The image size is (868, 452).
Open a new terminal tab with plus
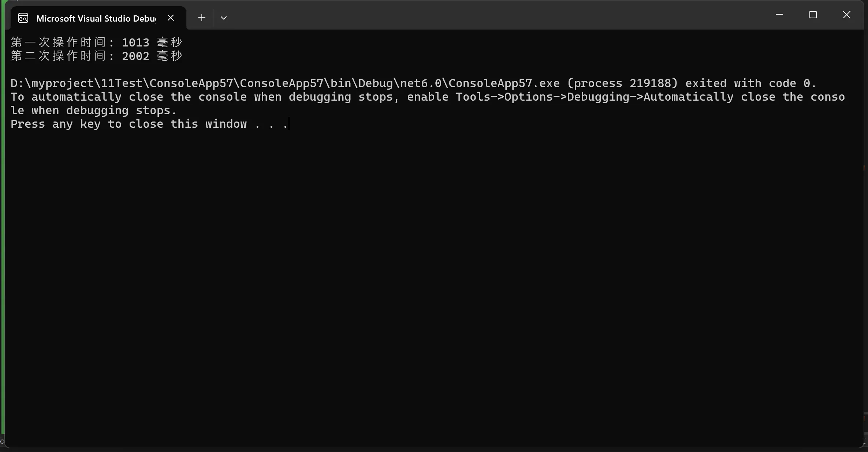tap(202, 18)
